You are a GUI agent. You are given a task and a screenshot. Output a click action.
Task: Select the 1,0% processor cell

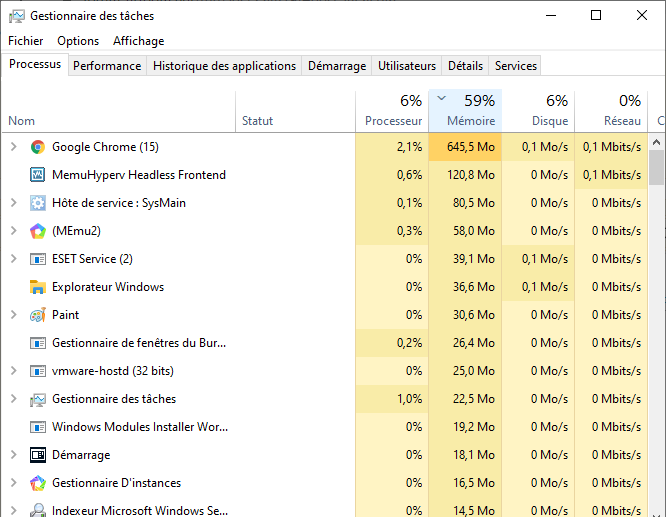pos(392,399)
